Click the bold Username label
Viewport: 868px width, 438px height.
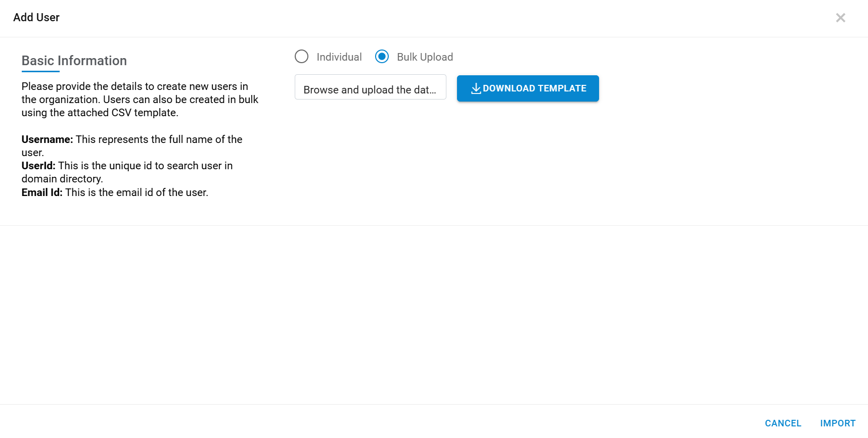[47, 139]
